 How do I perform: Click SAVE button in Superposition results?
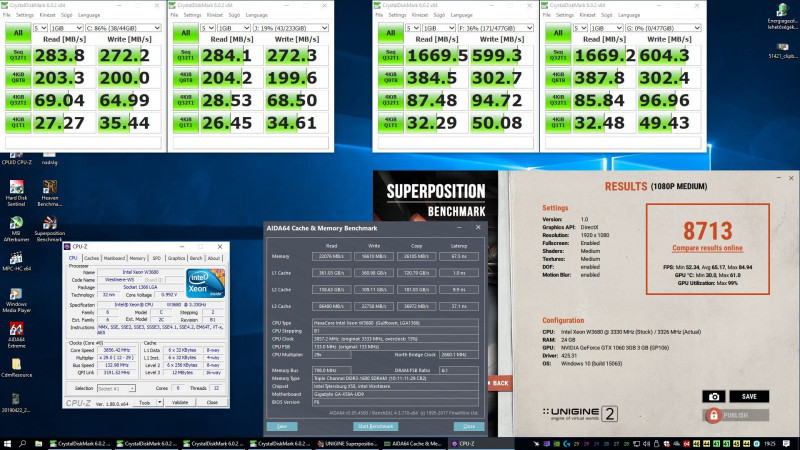click(x=749, y=396)
